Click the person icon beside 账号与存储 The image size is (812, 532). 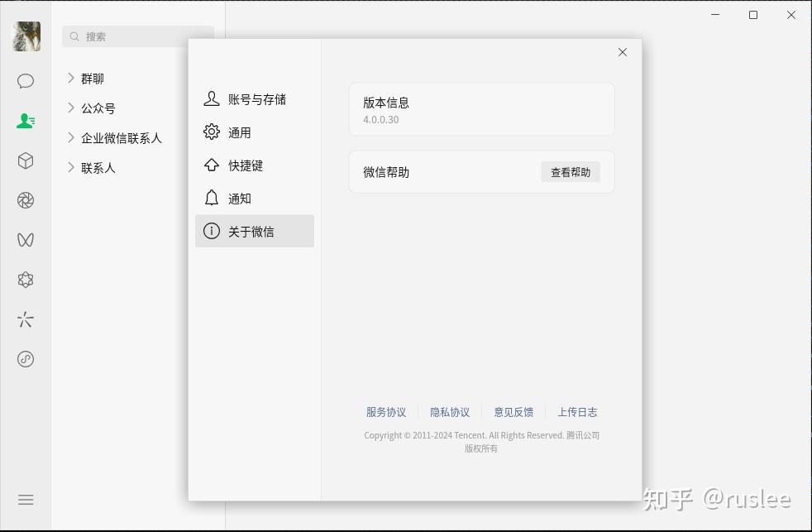[212, 98]
